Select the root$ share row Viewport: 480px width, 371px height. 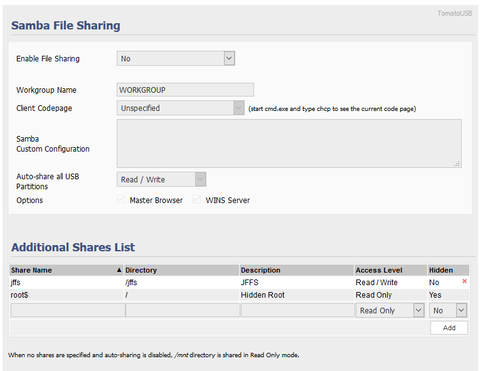(239, 295)
